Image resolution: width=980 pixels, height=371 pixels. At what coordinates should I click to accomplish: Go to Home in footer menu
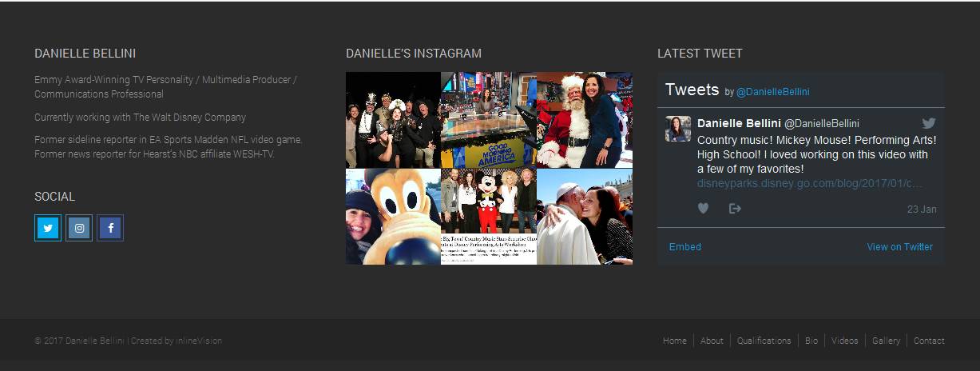point(675,341)
